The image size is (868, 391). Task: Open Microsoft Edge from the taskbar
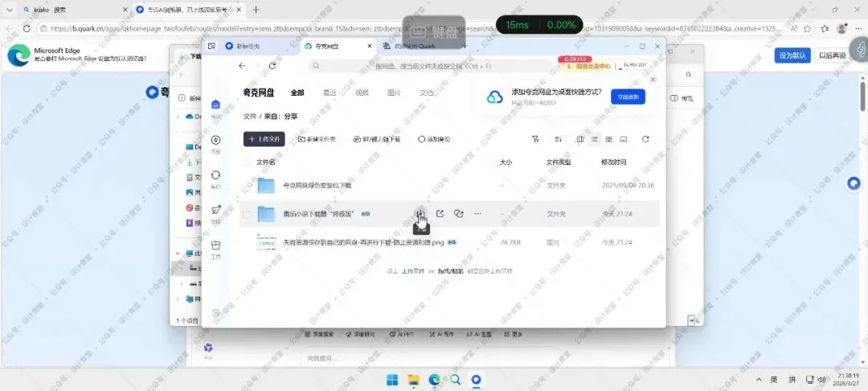[434, 380]
